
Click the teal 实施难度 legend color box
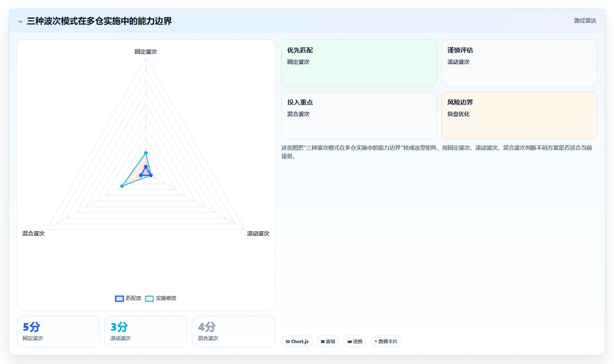tap(149, 299)
